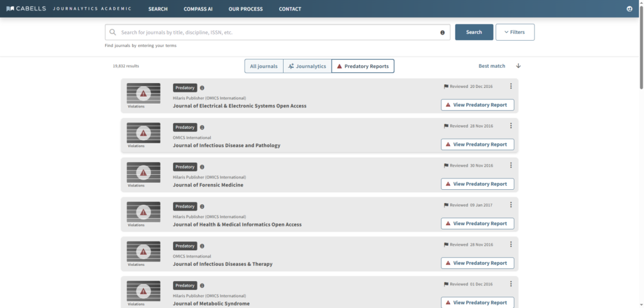644x308 pixels.
Task: View Predatory Report for Journal of Forensic Medicine
Action: click(477, 184)
